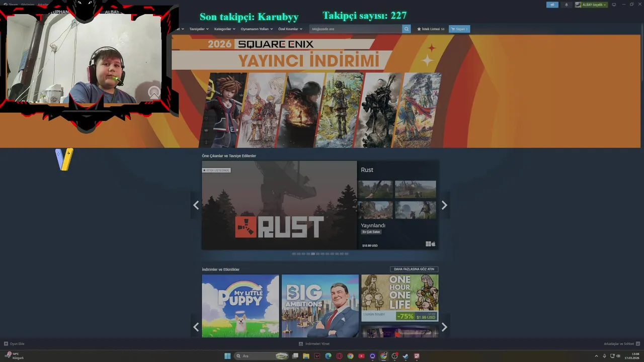The image size is (644, 362).
Task: Click the $18.99 USD price on Rust
Action: click(370, 245)
